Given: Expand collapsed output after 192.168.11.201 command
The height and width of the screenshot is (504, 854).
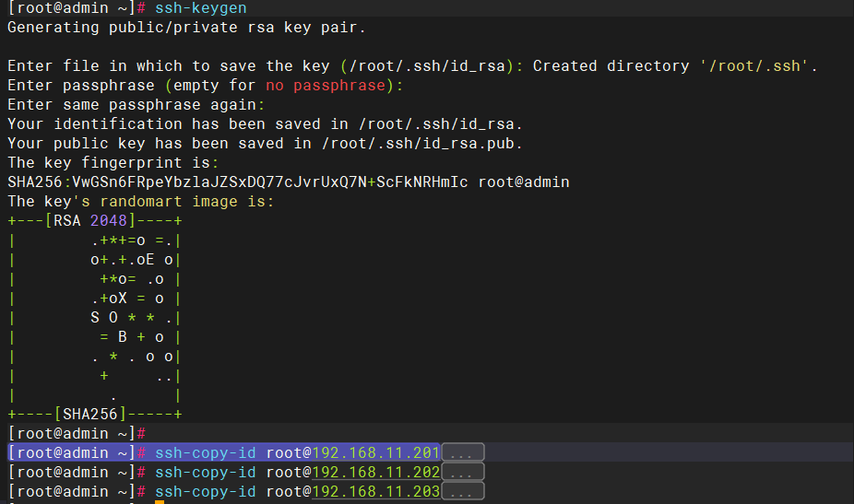Looking at the screenshot, I should pyautogui.click(x=462, y=452).
